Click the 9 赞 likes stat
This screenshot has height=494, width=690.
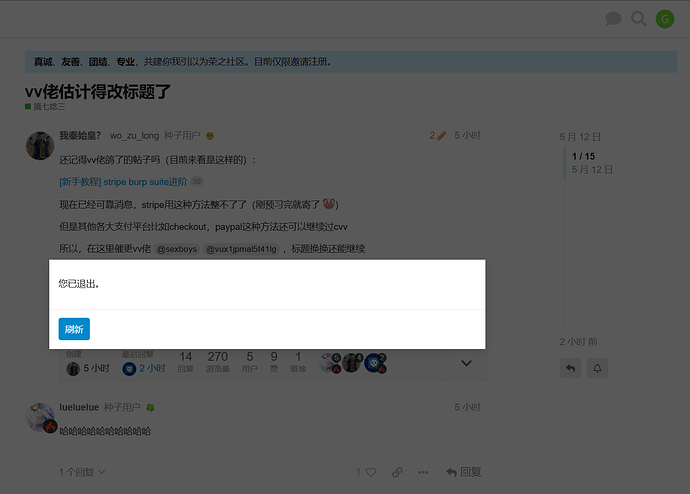click(x=274, y=362)
